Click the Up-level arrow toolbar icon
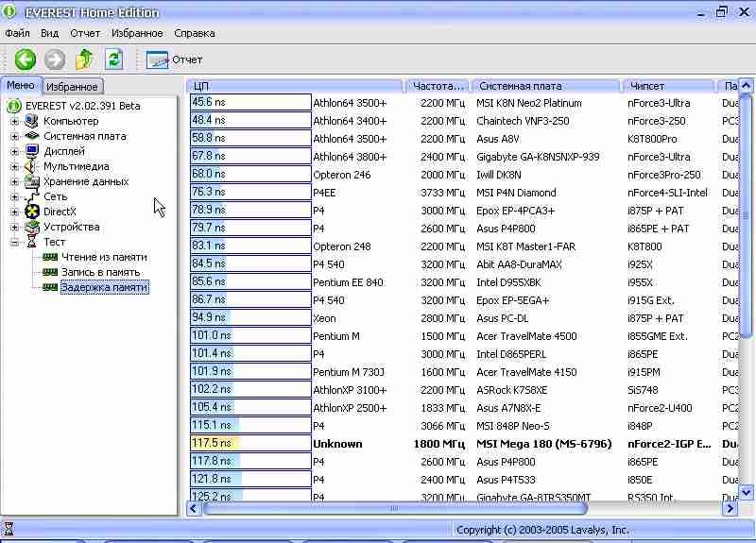The image size is (756, 543). 84,59
